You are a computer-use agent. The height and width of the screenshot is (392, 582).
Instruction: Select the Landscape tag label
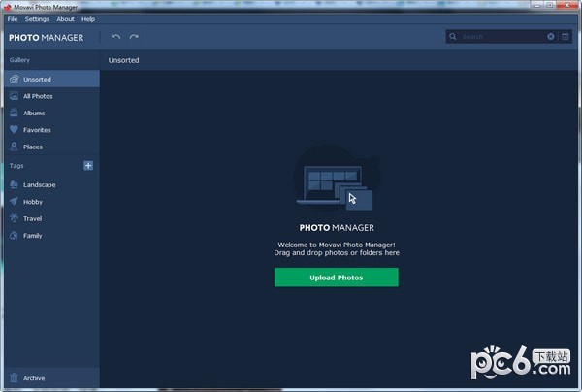40,185
